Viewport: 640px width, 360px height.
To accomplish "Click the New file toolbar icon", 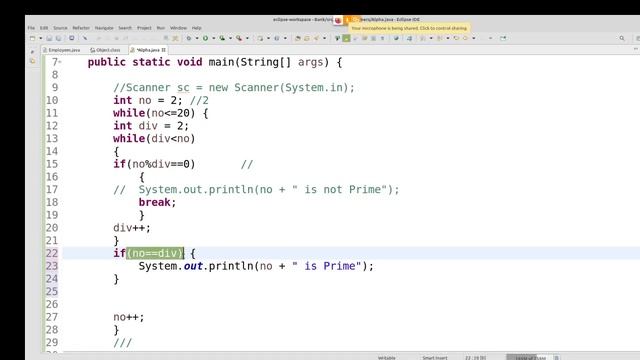I will (32, 38).
